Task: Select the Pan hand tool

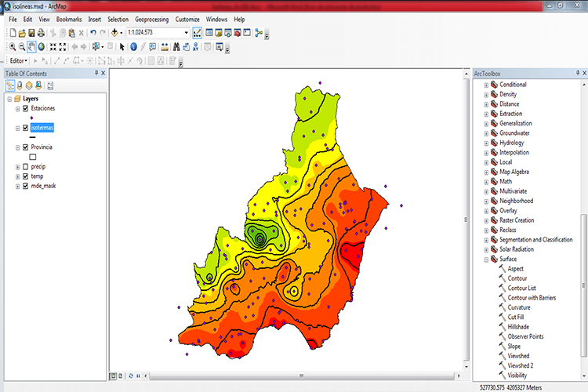Action: (x=32, y=47)
